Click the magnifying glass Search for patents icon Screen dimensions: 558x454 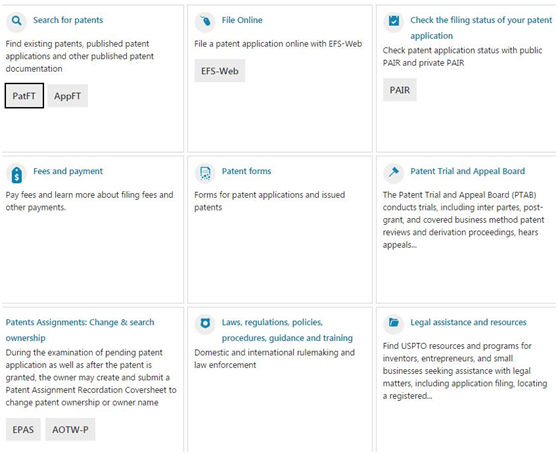16,22
